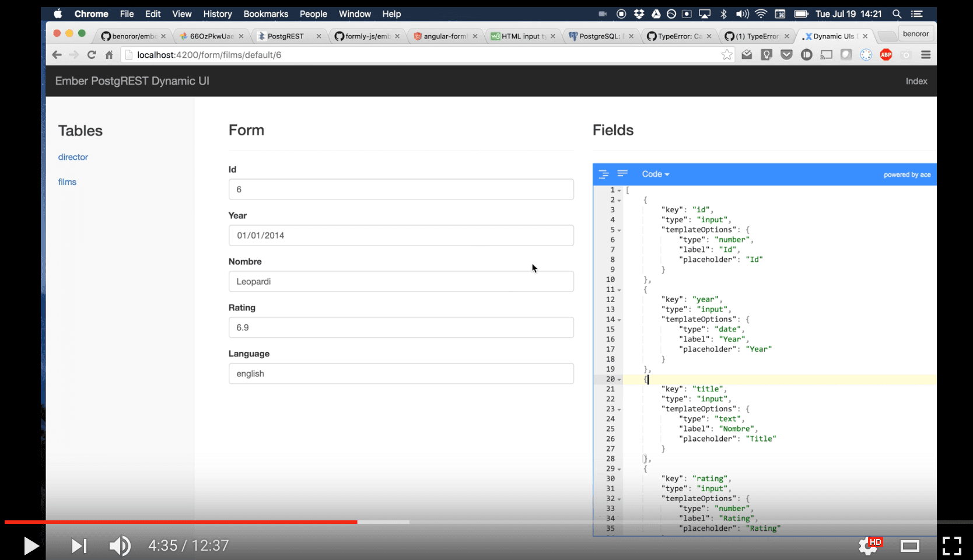Open the Index navigation link
Viewport: 973px width, 560px height.
pos(916,81)
